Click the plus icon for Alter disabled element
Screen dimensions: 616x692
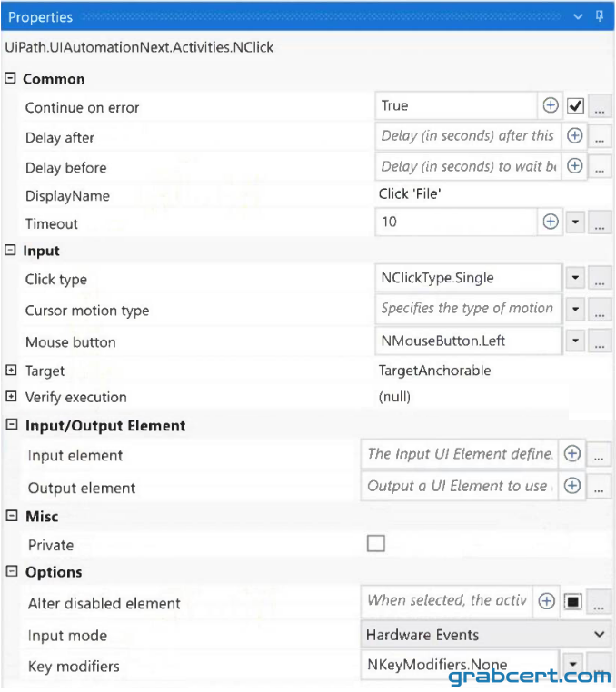(547, 601)
